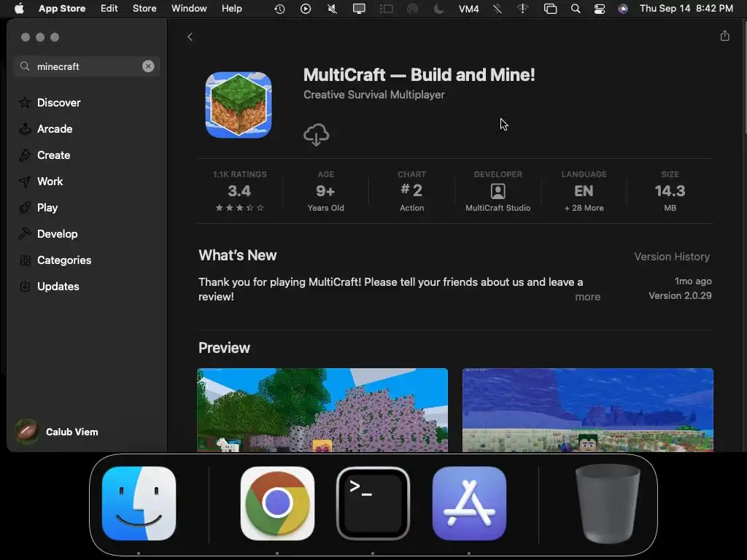
Task: Click into the minecraft search field
Action: [x=86, y=66]
